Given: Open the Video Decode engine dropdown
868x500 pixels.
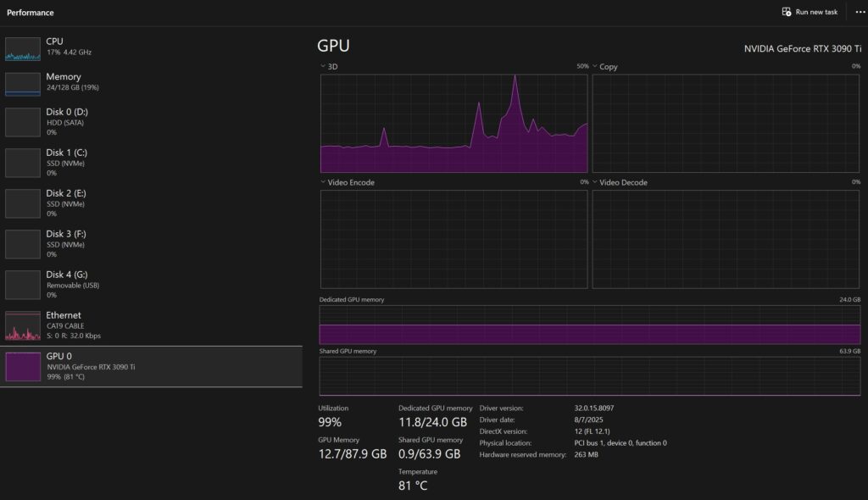Looking at the screenshot, I should tap(595, 182).
